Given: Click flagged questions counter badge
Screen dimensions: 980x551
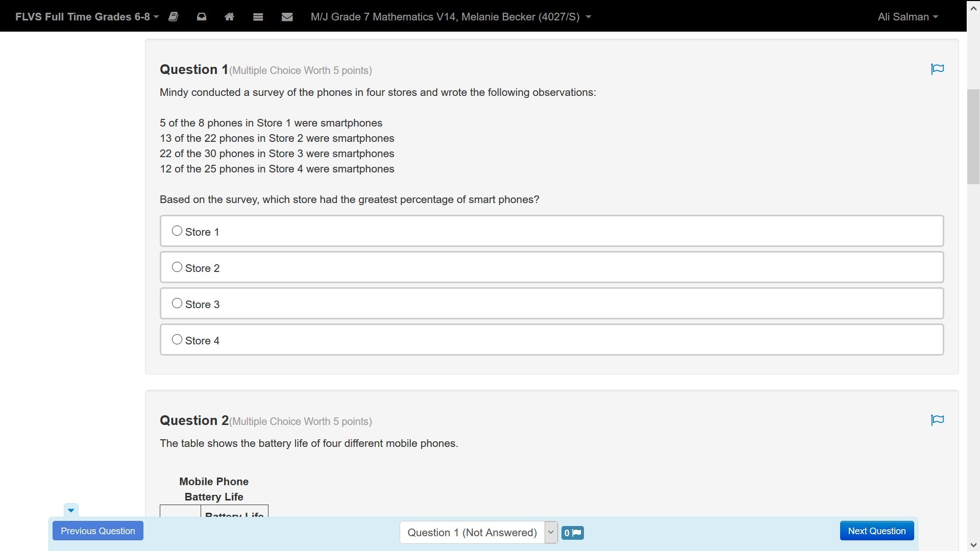Looking at the screenshot, I should (572, 533).
